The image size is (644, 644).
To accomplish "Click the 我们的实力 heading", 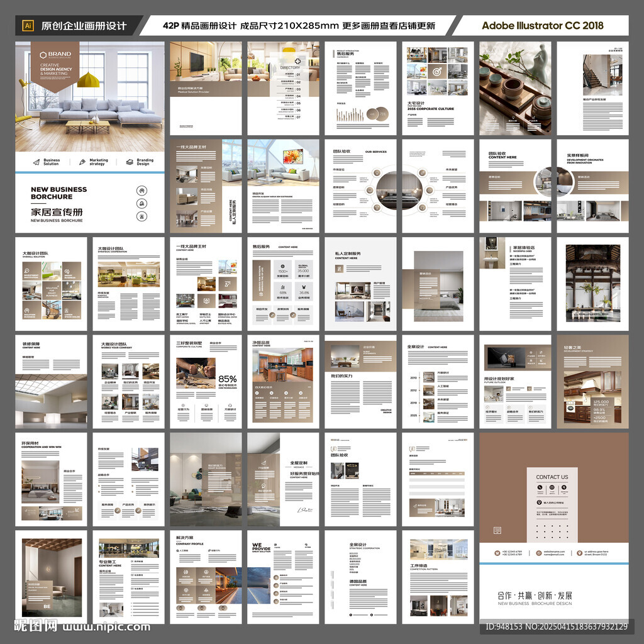I will point(341,376).
